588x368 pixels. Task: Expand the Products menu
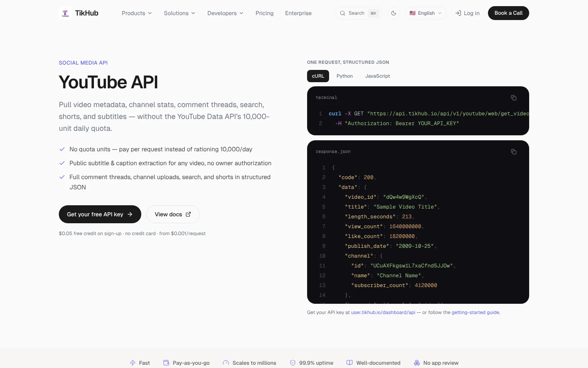point(137,13)
